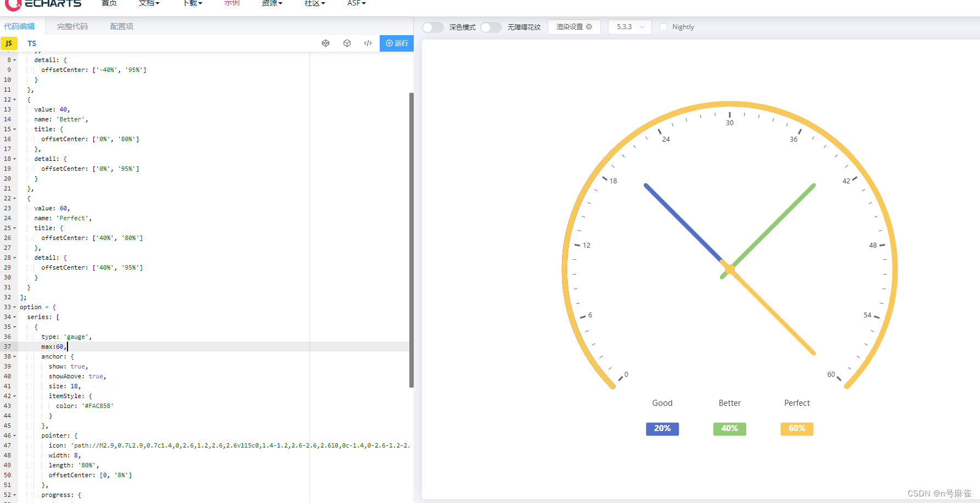The height and width of the screenshot is (503, 980).
Task: Switch to 代码编辑 tab
Action: tap(19, 26)
